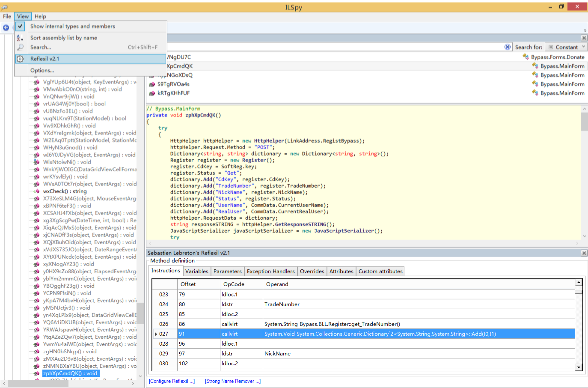588x388 pixels.
Task: Switch to the Exception Handlers tab
Action: [x=270, y=271]
